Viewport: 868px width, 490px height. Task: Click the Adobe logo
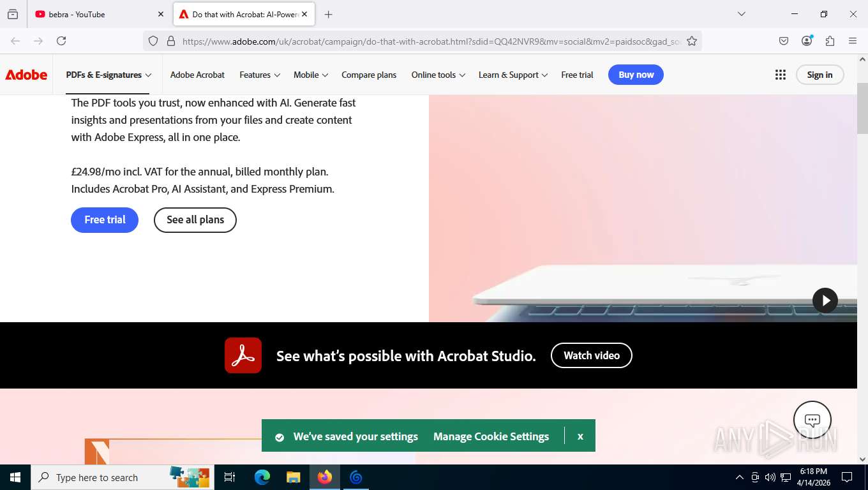(26, 75)
